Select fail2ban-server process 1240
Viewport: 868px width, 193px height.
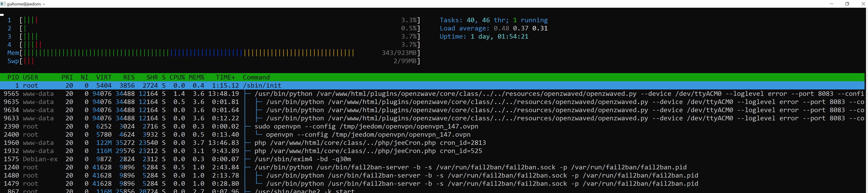coord(433,167)
